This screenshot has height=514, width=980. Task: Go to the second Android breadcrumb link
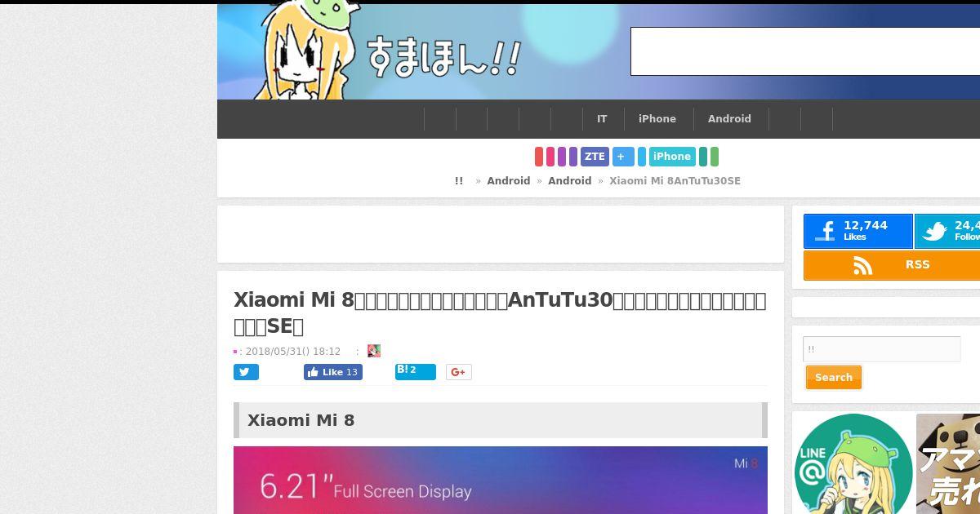(570, 181)
